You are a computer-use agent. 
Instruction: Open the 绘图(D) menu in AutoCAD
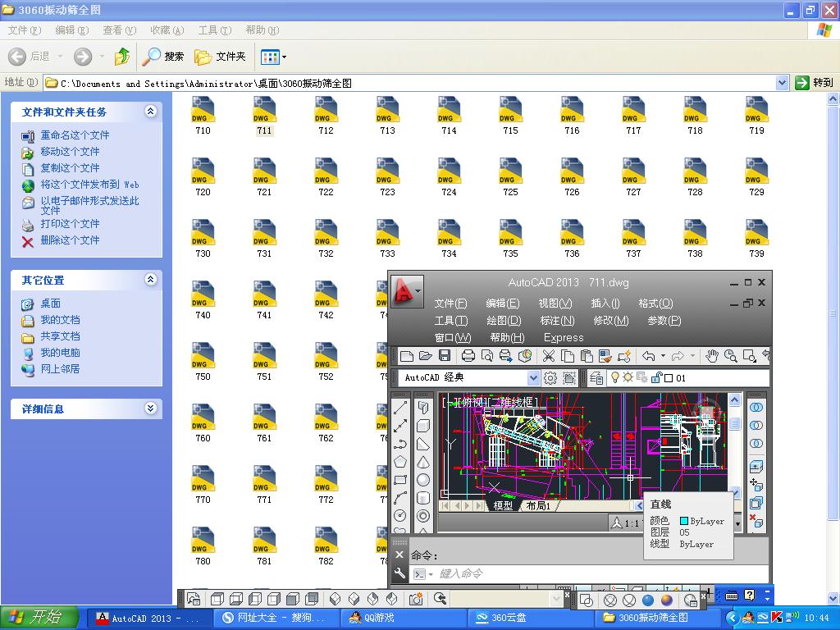pyautogui.click(x=504, y=321)
